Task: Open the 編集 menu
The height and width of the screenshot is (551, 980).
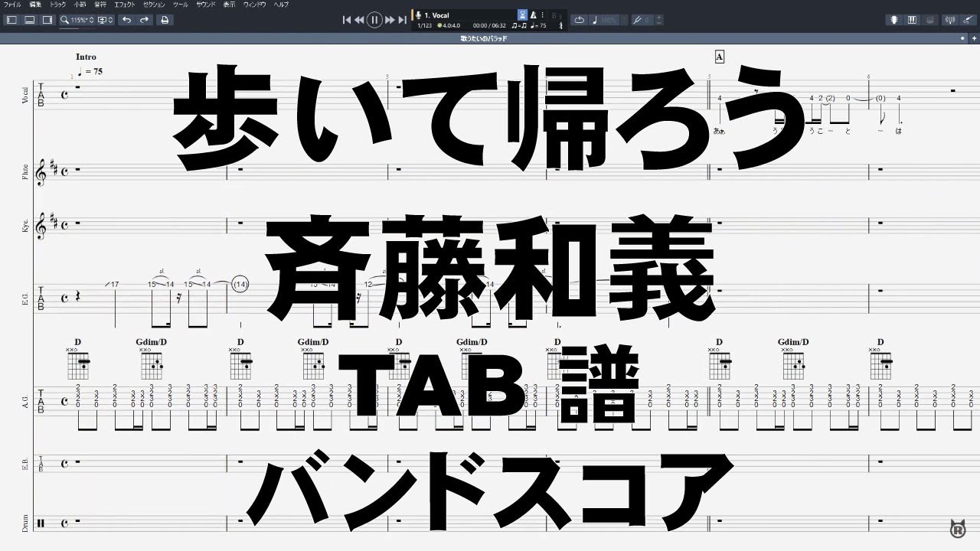Action: coord(35,5)
